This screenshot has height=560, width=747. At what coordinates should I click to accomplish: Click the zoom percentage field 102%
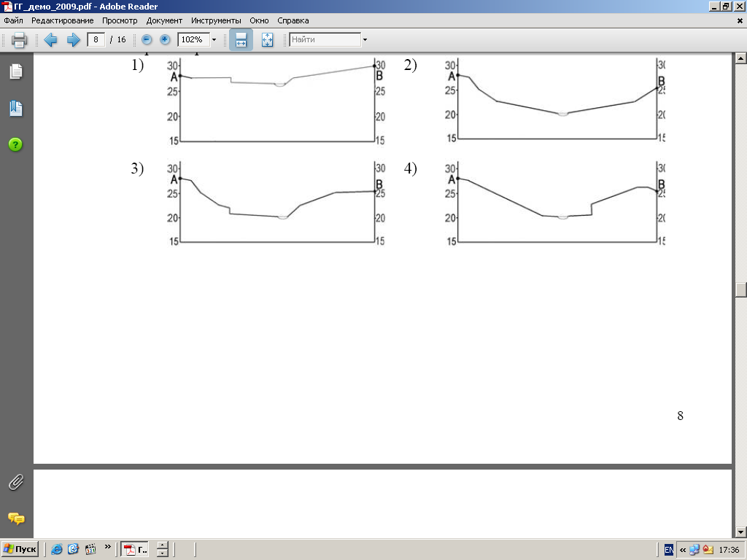193,39
